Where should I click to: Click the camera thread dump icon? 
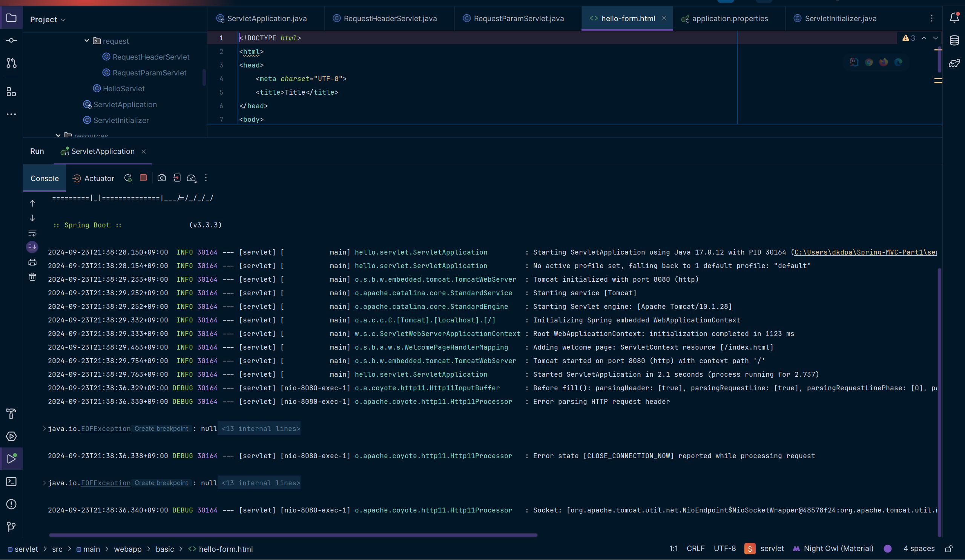click(x=162, y=178)
